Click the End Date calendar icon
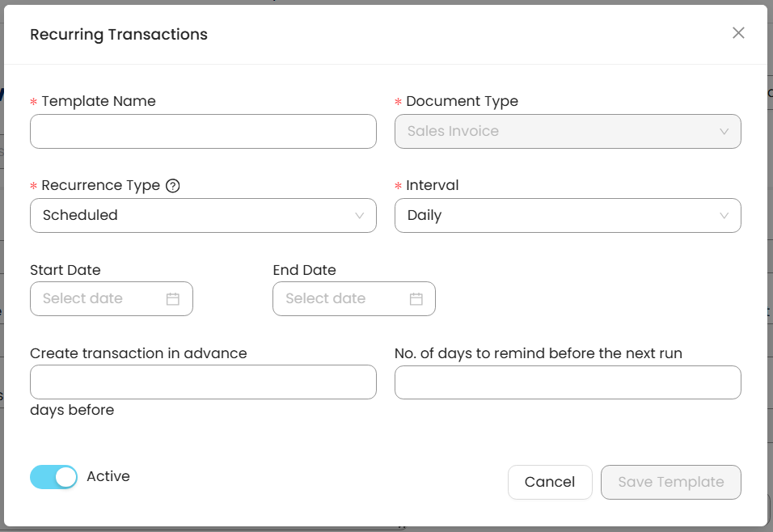Image resolution: width=773 pixels, height=532 pixels. tap(416, 299)
